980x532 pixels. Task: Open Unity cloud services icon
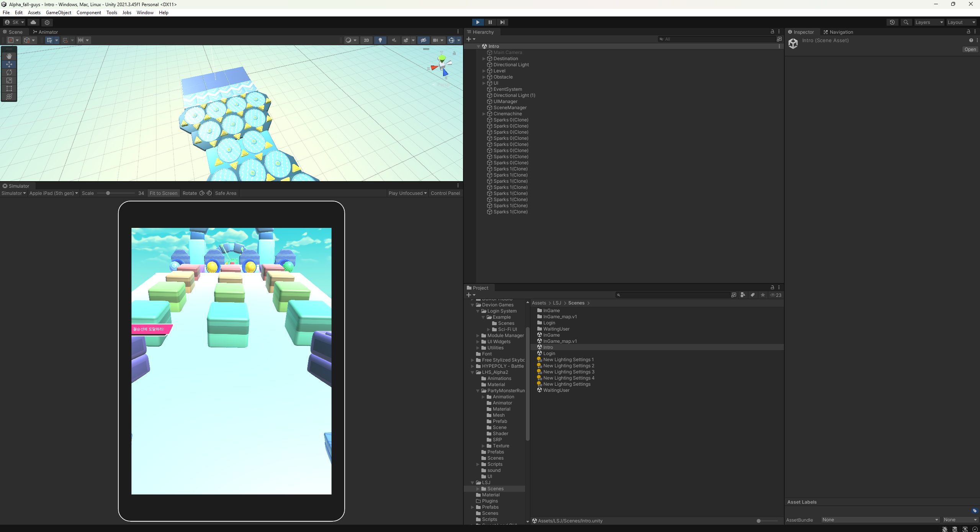[33, 22]
